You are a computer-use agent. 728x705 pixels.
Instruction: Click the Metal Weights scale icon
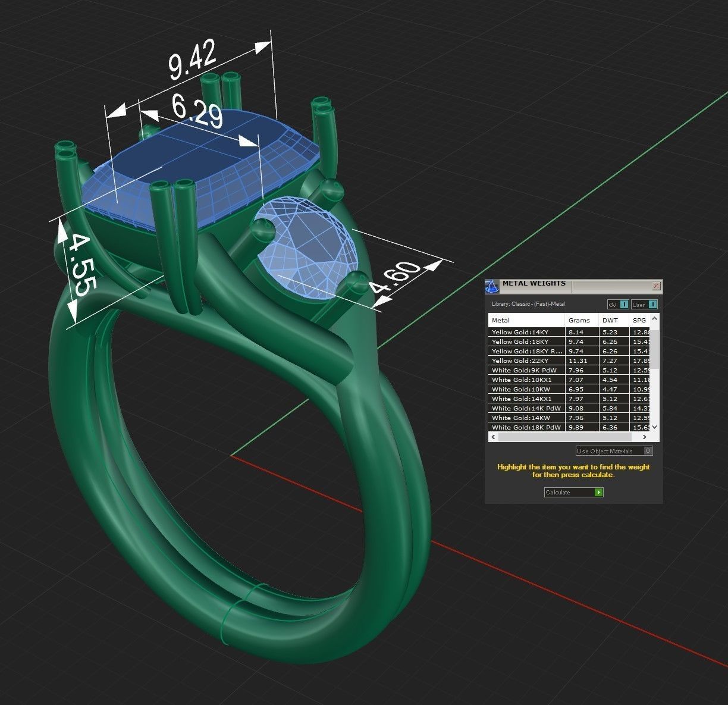pos(492,286)
